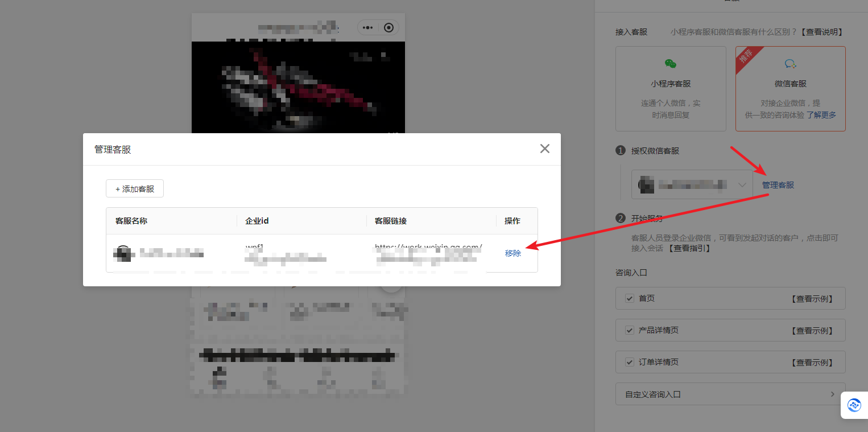Click the 授权微信客服 step label
This screenshot has width=868, height=432.
[655, 151]
